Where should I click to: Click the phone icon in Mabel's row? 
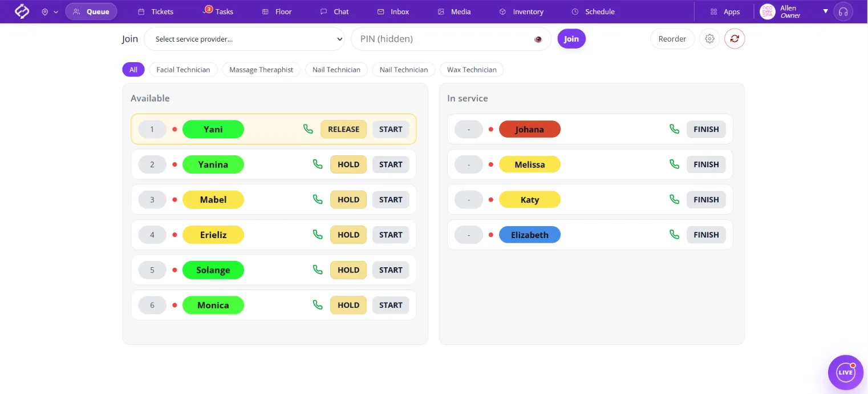click(x=318, y=199)
